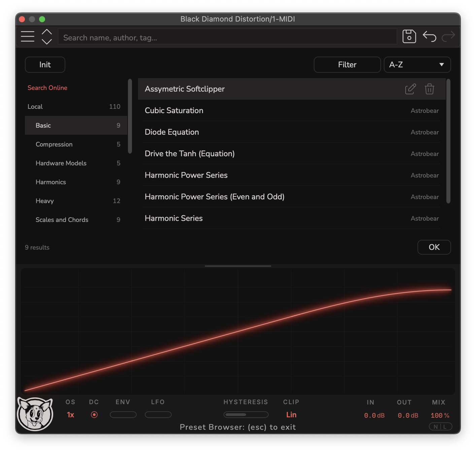Click the Init button

45,65
